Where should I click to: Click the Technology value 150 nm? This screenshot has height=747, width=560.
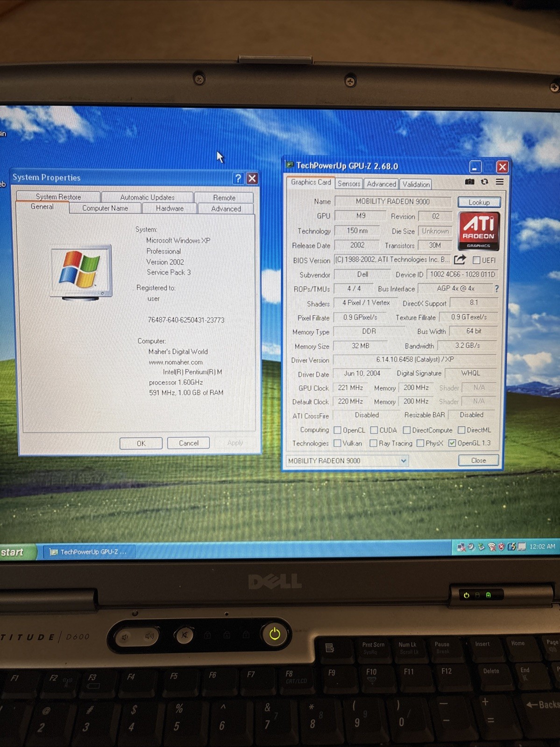pyautogui.click(x=357, y=231)
